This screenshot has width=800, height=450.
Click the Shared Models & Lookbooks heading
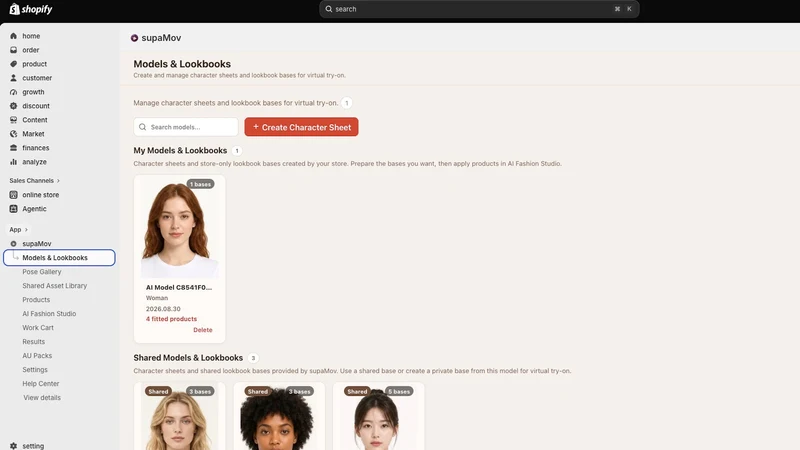tap(188, 358)
